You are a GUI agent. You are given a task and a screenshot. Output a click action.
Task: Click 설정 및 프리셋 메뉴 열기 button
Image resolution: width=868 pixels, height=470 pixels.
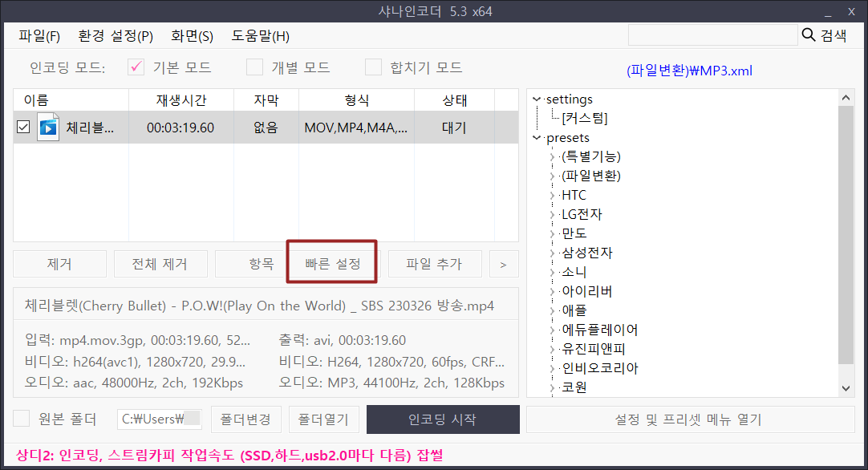pos(690,419)
